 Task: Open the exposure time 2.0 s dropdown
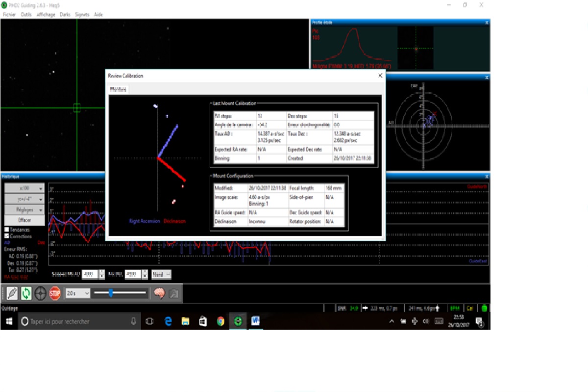[x=78, y=293]
